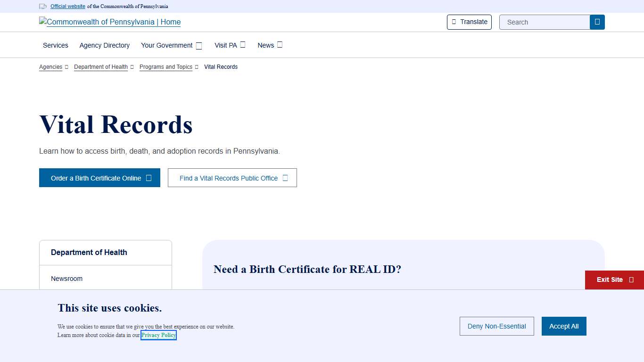The width and height of the screenshot is (644, 362).
Task: Expand the Visit PA dropdown
Action: (x=230, y=45)
